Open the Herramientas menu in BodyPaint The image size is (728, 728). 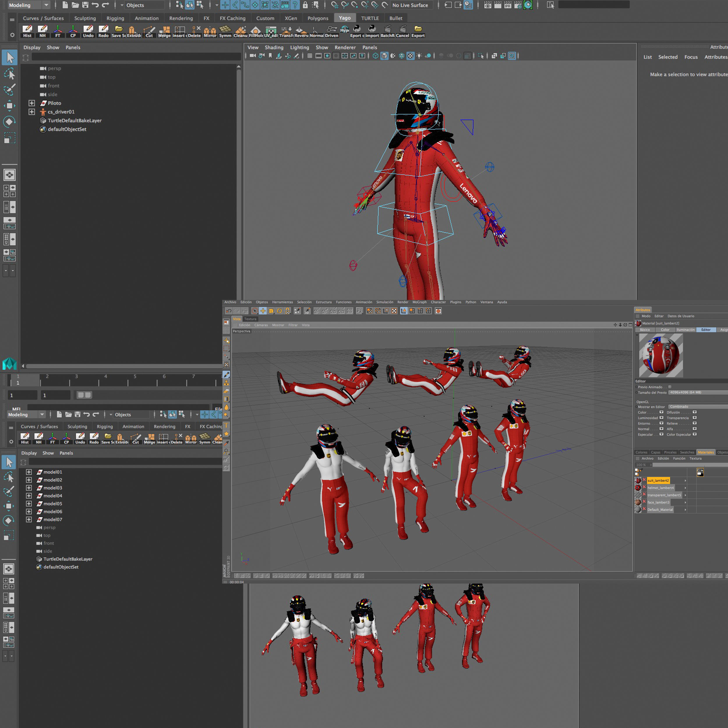tap(282, 302)
